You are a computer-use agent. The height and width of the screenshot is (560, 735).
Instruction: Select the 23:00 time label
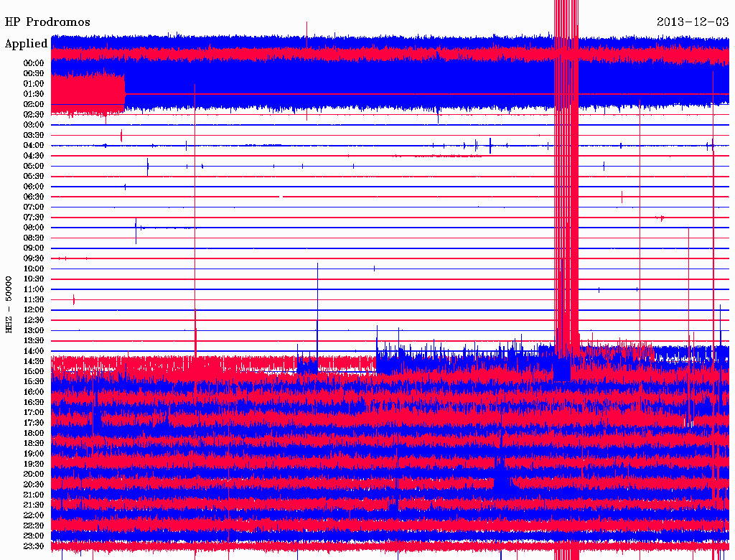pos(34,536)
